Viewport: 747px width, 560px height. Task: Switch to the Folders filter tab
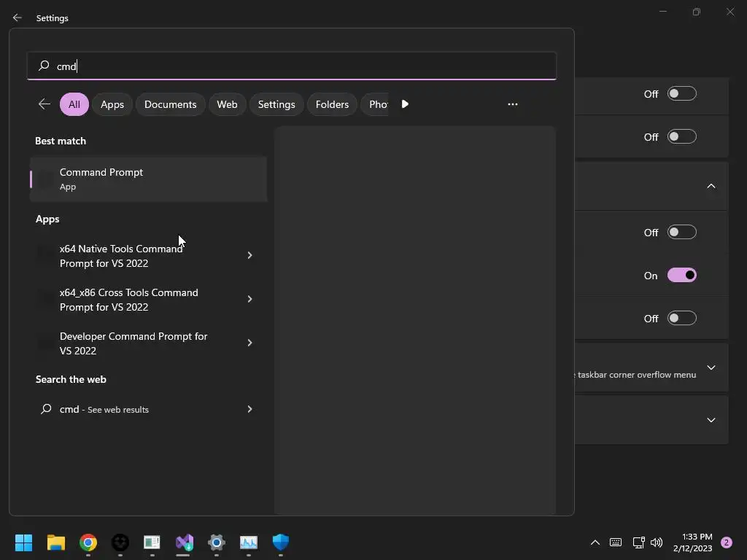pos(333,104)
